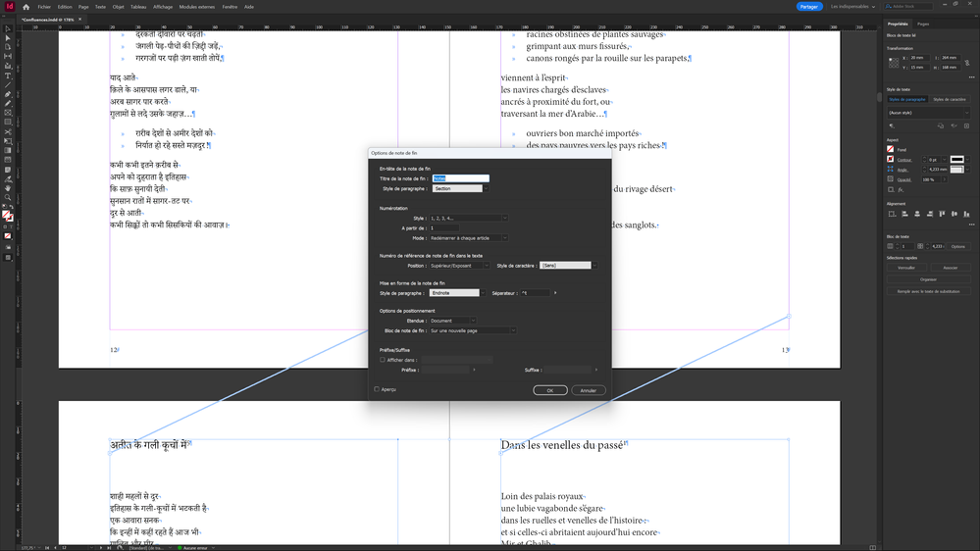Select the Line tool
The width and height of the screenshot is (980, 551).
(x=8, y=85)
